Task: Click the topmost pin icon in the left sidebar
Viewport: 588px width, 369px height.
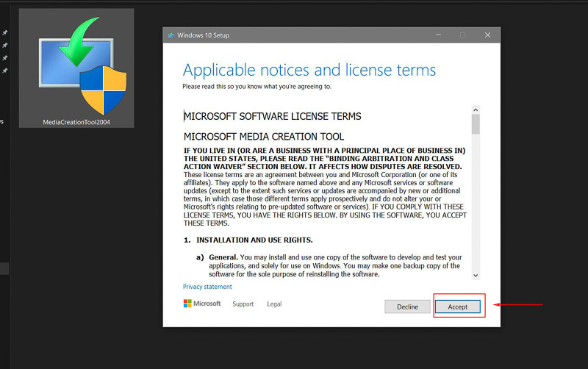Action: (5, 33)
